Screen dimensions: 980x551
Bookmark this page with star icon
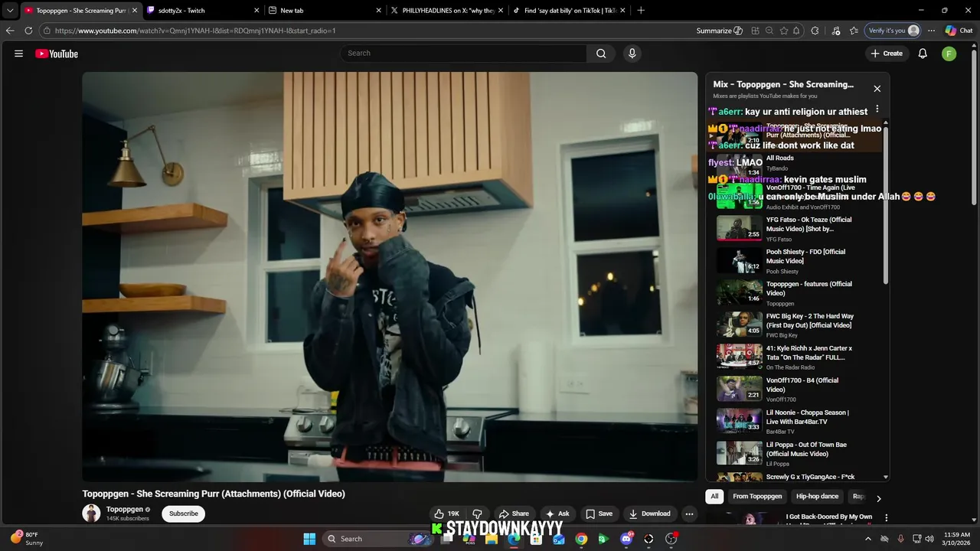(784, 31)
